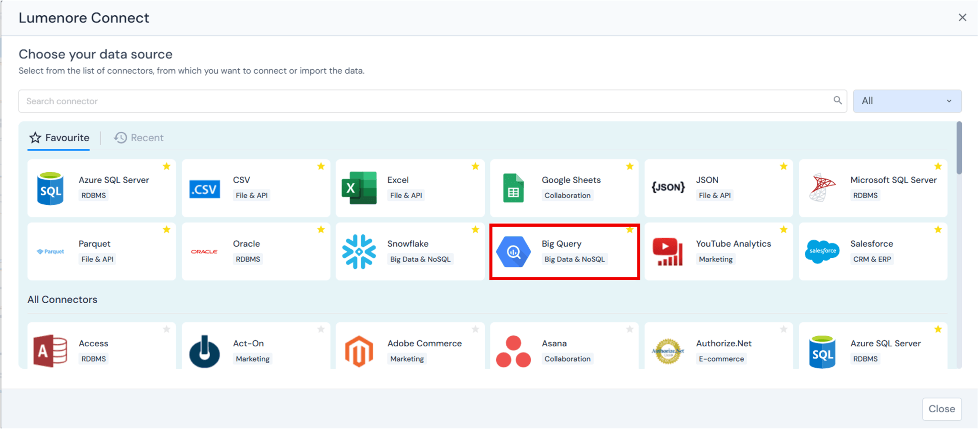Toggle the Oracle favourite star

321,230
